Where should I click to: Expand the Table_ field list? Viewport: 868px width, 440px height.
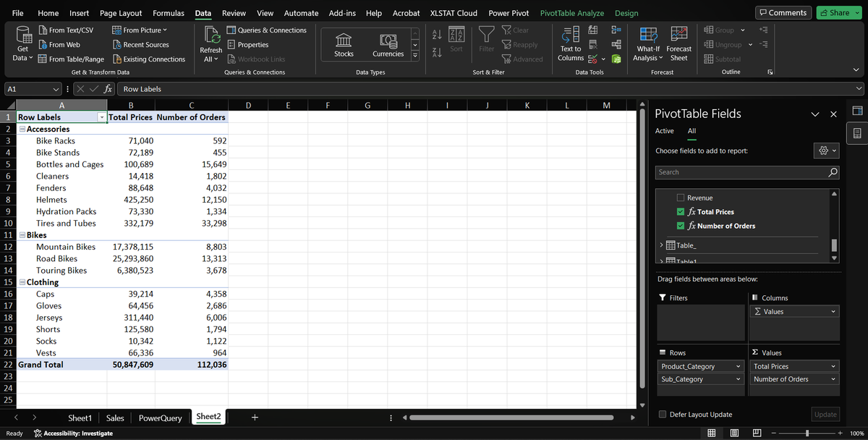661,245
